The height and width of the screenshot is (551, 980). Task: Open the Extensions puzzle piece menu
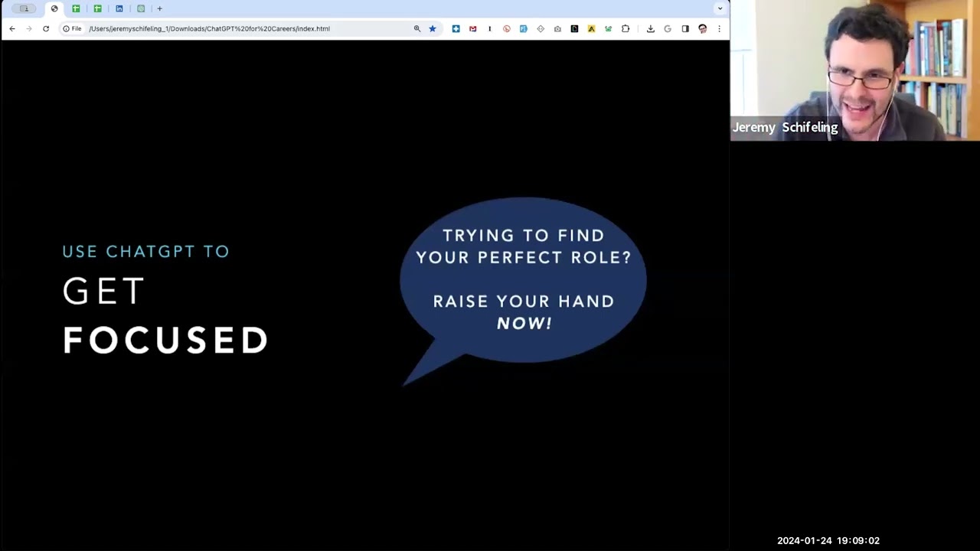coord(626,28)
